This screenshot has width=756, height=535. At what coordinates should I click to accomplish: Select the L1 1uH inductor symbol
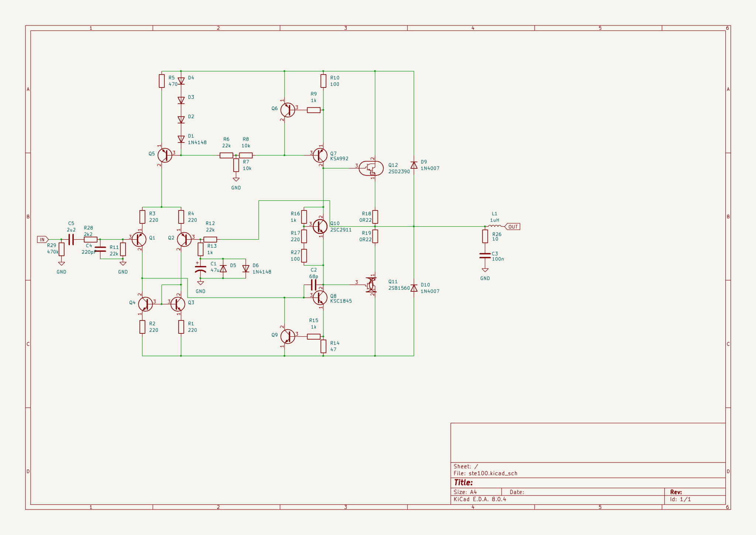(495, 226)
